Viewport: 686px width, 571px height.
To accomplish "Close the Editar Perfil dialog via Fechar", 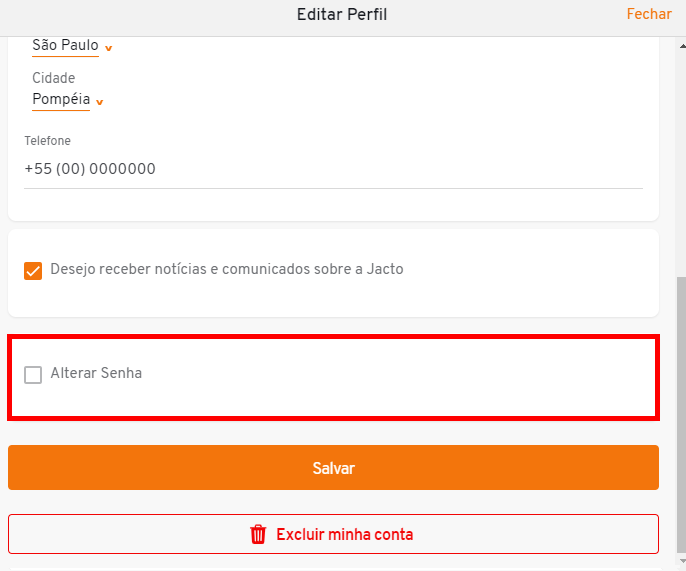I will point(649,14).
